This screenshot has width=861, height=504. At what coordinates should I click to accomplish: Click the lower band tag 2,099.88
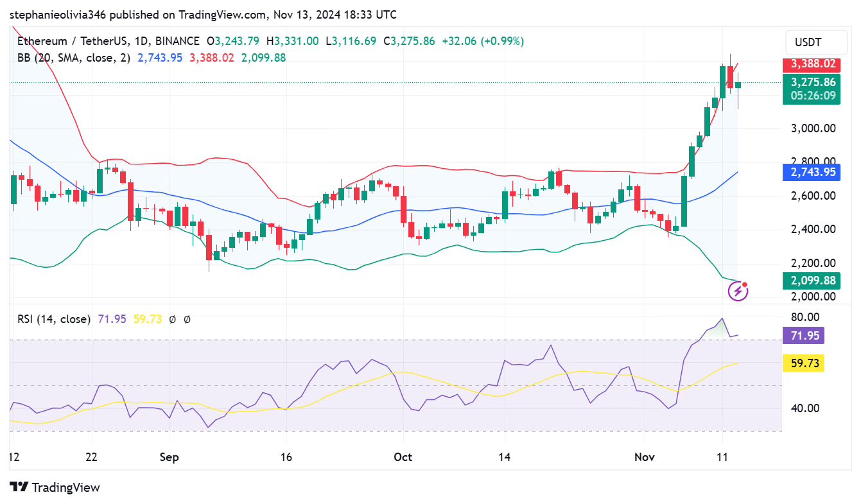pyautogui.click(x=812, y=281)
